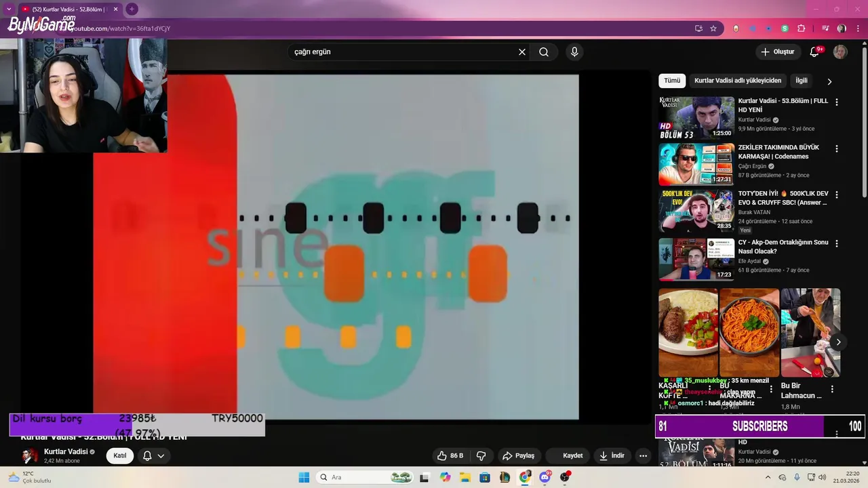Click the Kurtlar Vadisi channel name below the video
The width and height of the screenshot is (868, 488).
[66, 452]
